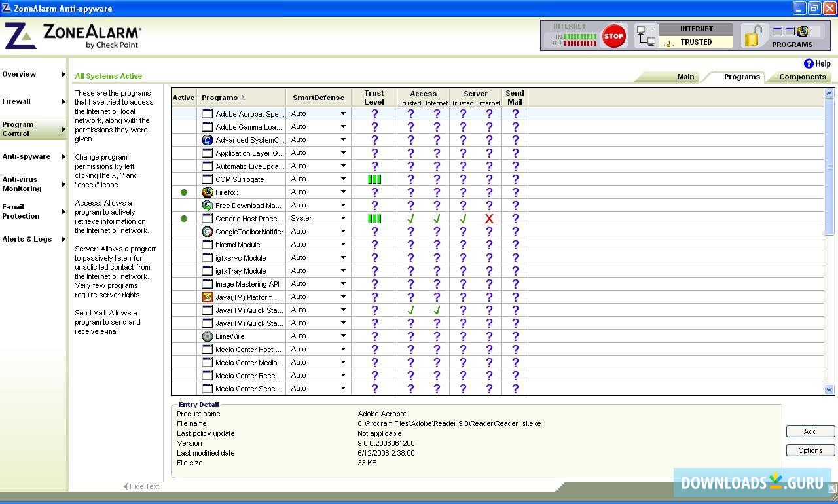838x504 pixels.
Task: Switch to the Programs tab
Action: (742, 77)
